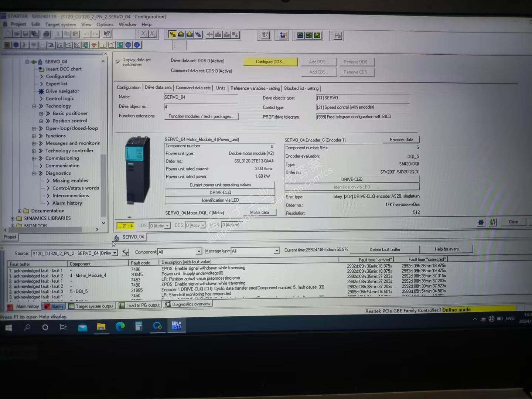Click the Cut toolbar icon
This screenshot has width=532, height=399.
click(x=58, y=34)
